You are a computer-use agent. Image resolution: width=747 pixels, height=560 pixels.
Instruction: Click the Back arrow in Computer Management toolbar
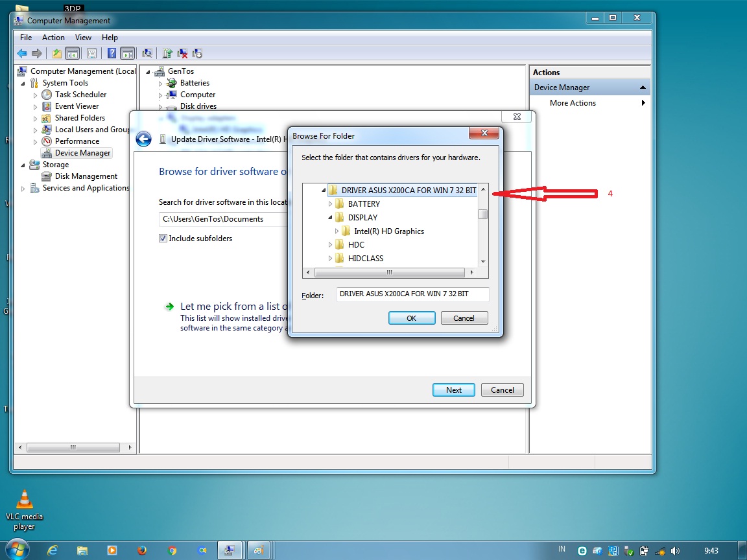click(22, 53)
